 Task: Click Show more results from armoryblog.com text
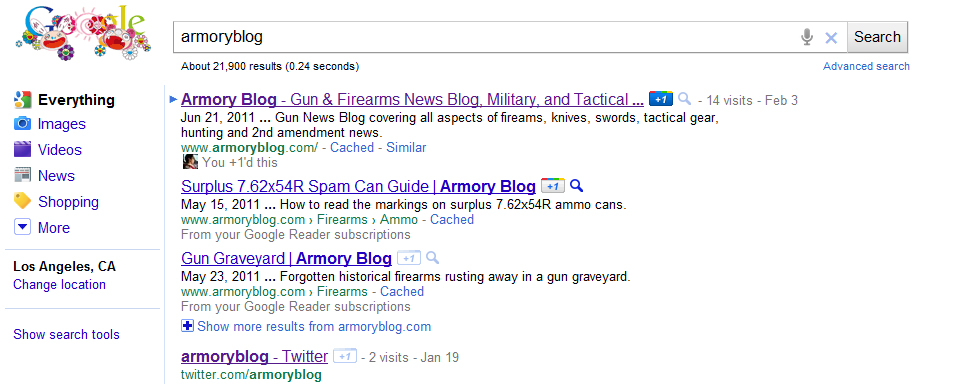(x=314, y=326)
